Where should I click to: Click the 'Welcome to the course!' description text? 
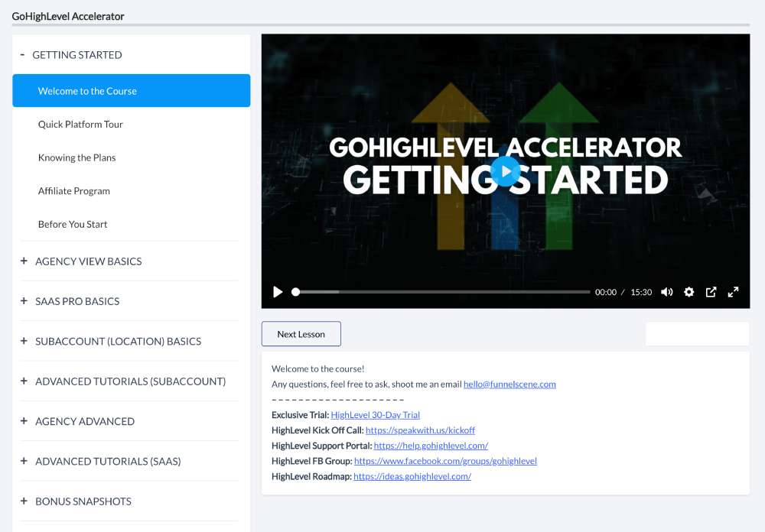pos(317,369)
